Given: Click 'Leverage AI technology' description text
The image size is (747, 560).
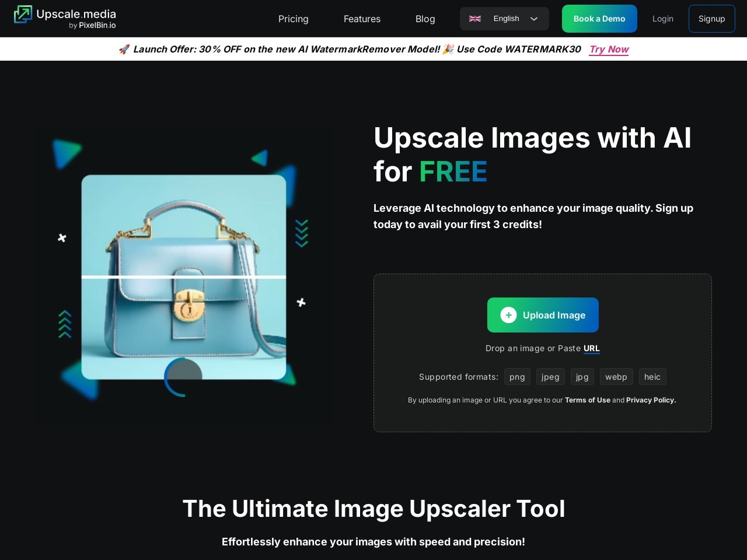Looking at the screenshot, I should coord(533,216).
